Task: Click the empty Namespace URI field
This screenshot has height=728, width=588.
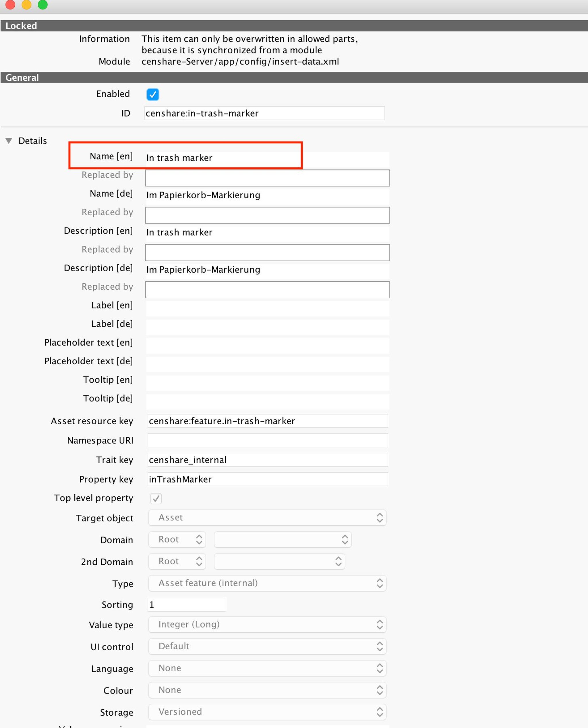Action: [268, 441]
